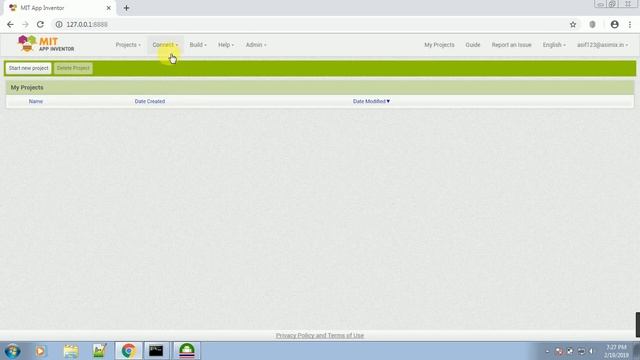640x360 pixels.
Task: Click Report an Issue link
Action: (x=511, y=45)
